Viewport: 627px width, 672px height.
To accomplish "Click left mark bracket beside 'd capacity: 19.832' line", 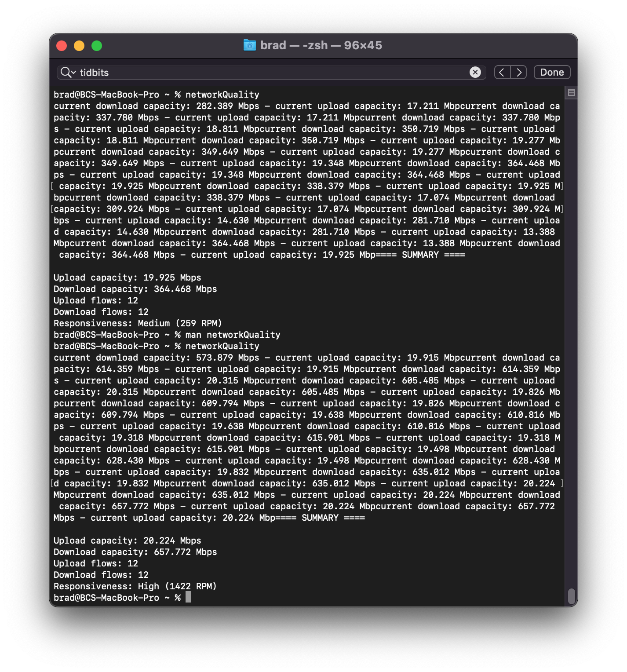I will tap(52, 483).
